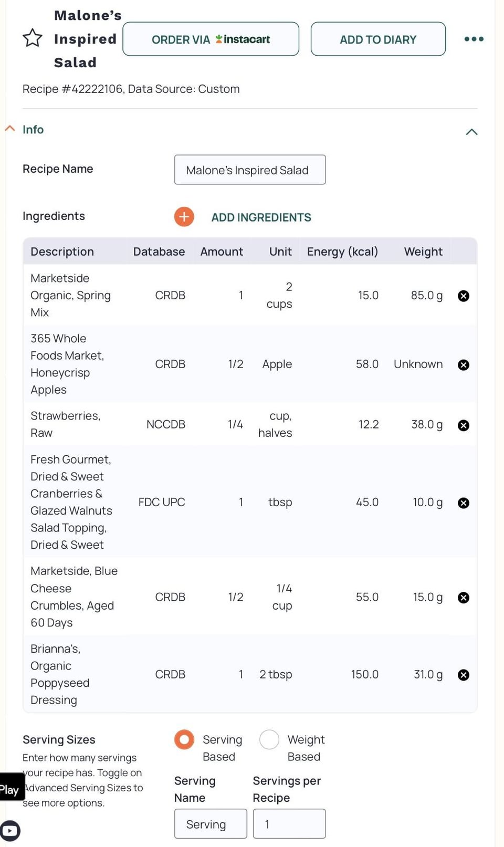
Task: Click the Unit column header
Action: pos(280,252)
